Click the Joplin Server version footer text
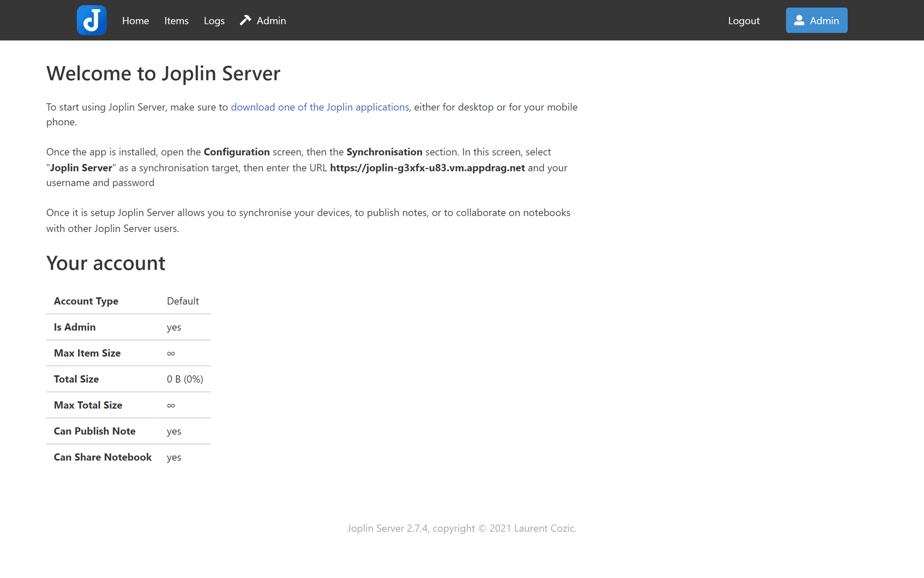 [462, 528]
